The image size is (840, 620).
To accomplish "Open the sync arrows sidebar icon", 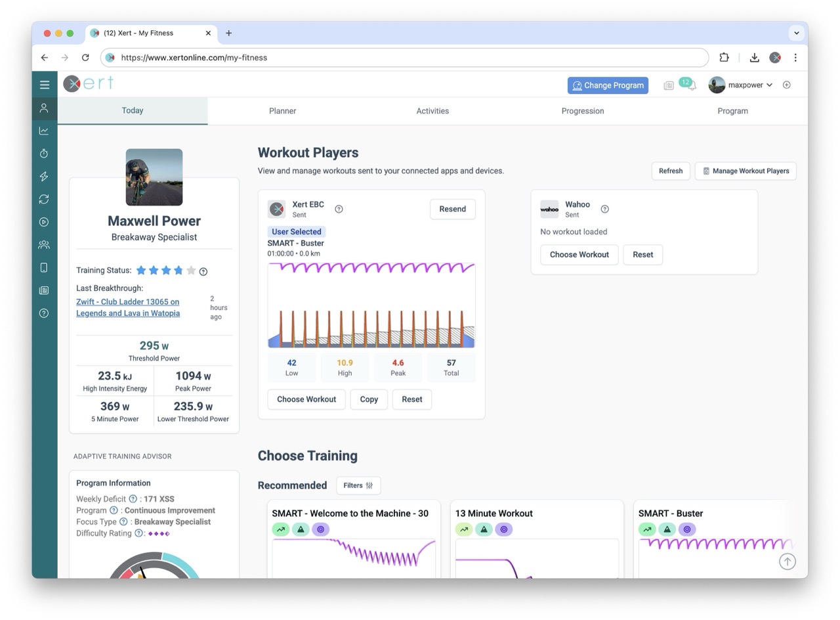I will (44, 199).
